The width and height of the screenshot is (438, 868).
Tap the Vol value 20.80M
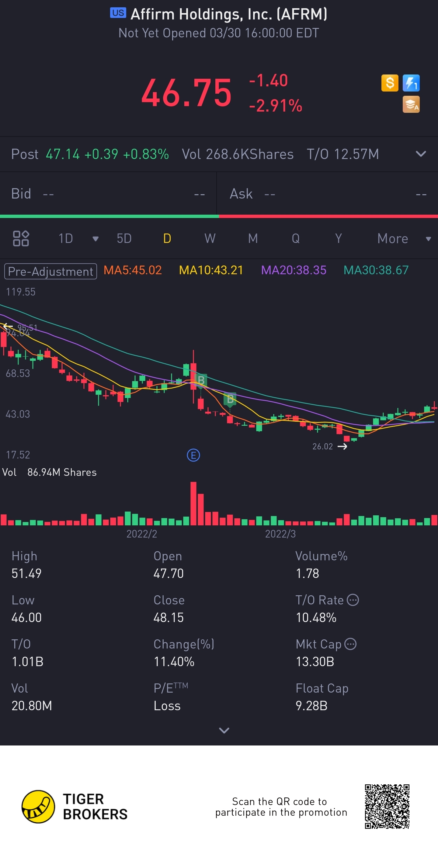click(32, 706)
